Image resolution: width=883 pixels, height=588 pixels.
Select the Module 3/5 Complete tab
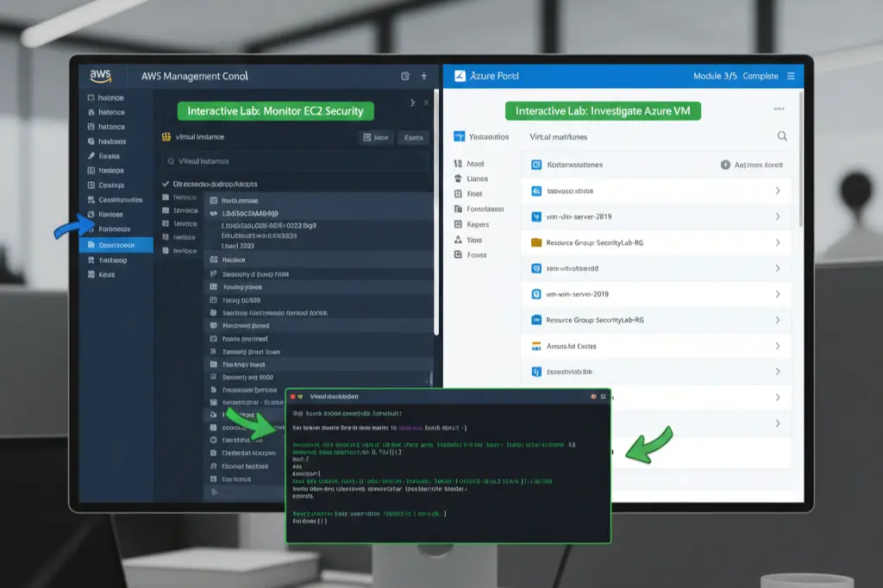coord(738,76)
